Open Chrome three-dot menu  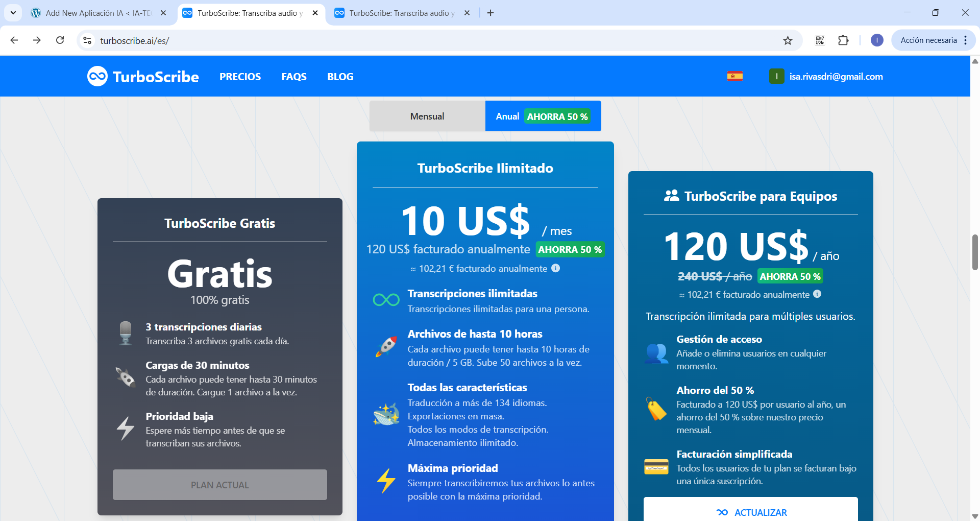(965, 40)
